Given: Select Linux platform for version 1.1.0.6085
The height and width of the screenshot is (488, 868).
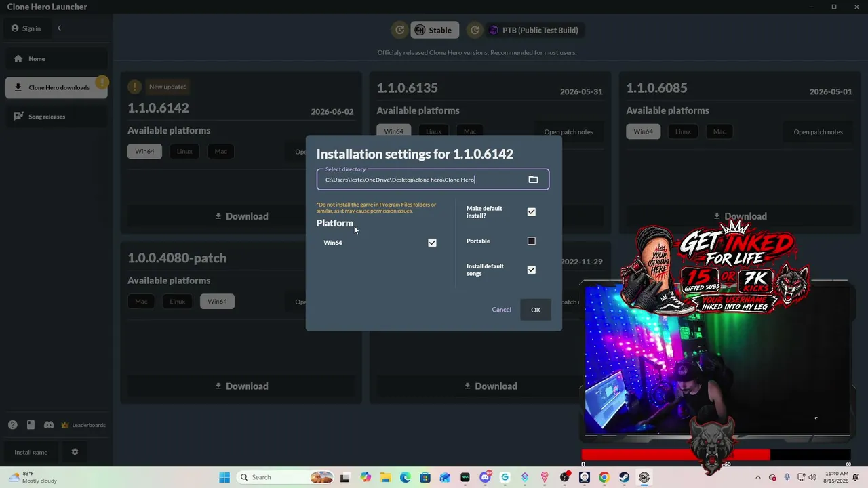Looking at the screenshot, I should [683, 131].
